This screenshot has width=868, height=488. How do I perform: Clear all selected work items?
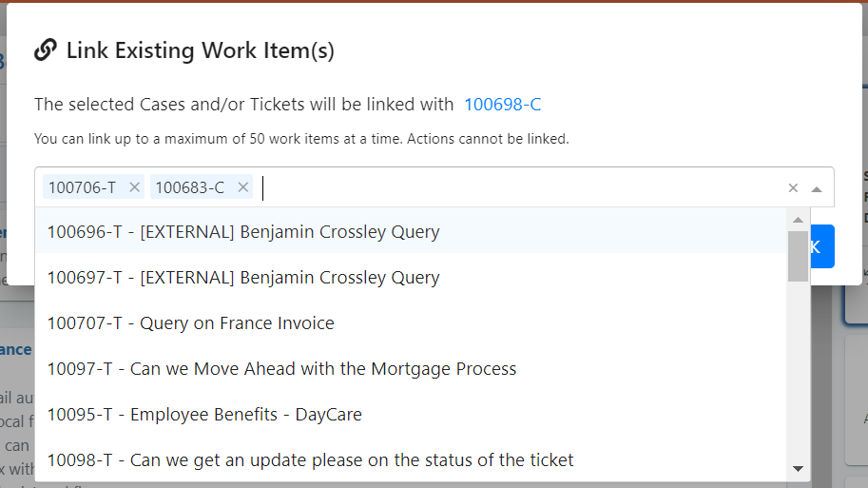tap(793, 188)
